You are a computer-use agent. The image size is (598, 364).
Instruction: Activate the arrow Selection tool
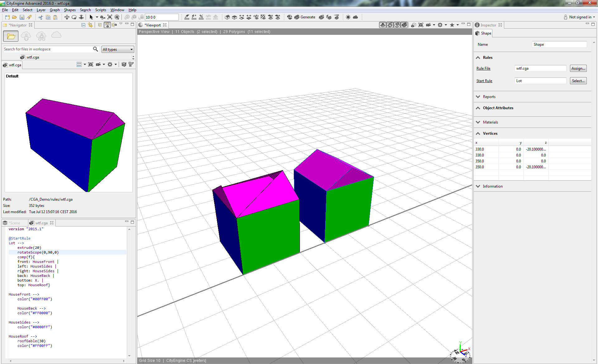coord(91,17)
